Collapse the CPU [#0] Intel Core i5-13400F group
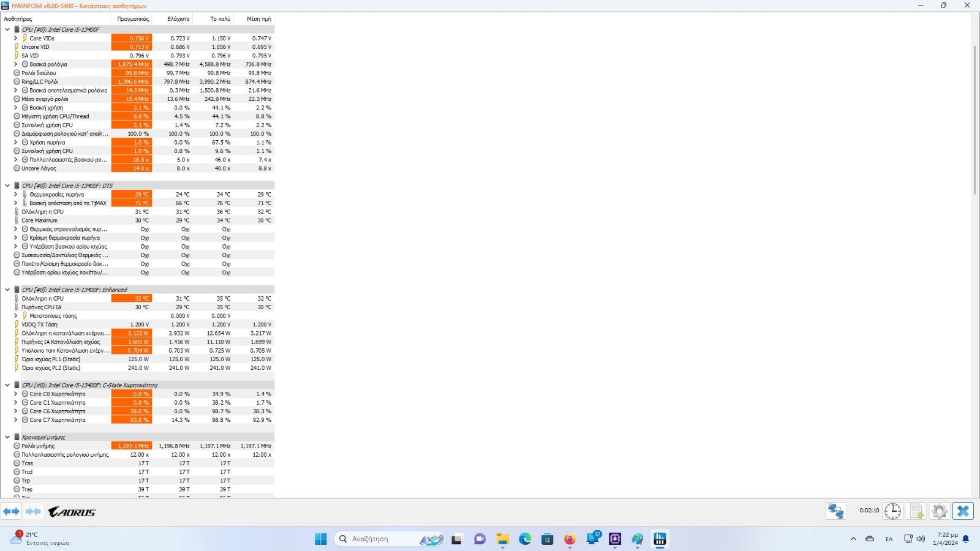The image size is (980, 551). [x=7, y=29]
